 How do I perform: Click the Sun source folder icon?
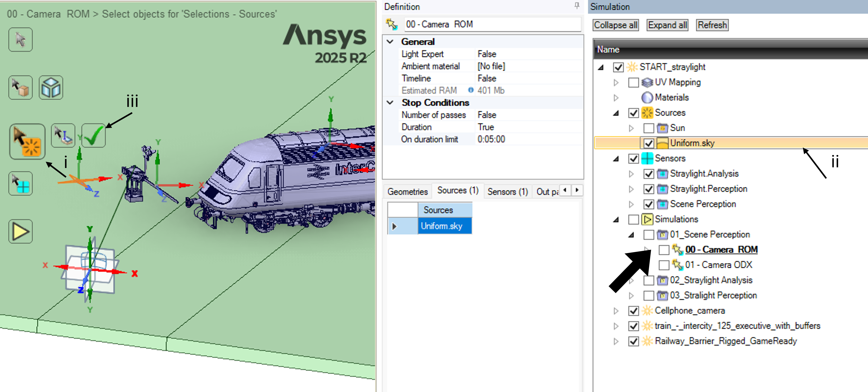click(662, 128)
